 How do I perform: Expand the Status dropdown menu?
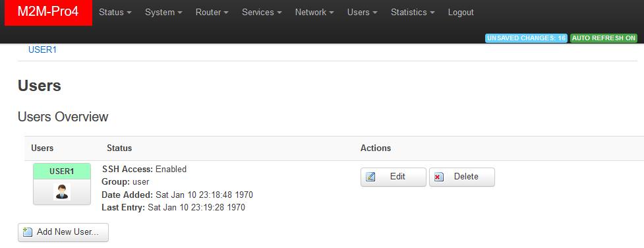tap(115, 13)
